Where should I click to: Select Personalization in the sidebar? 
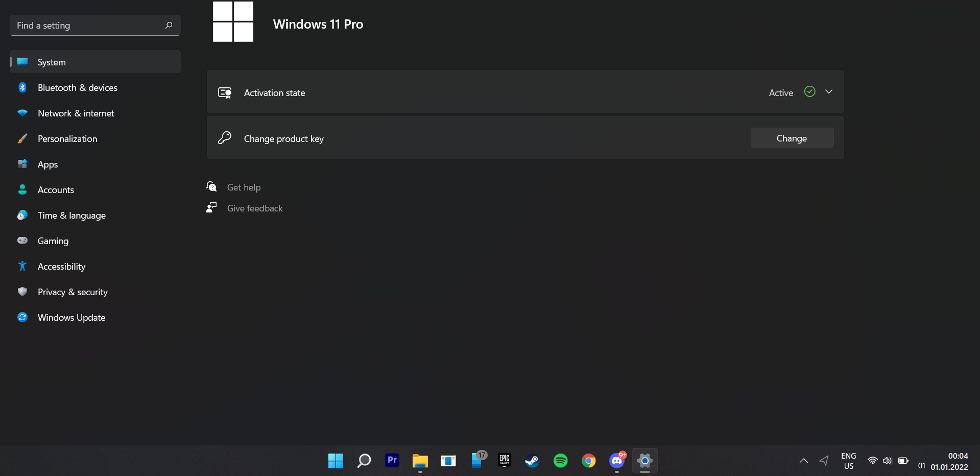tap(95, 138)
